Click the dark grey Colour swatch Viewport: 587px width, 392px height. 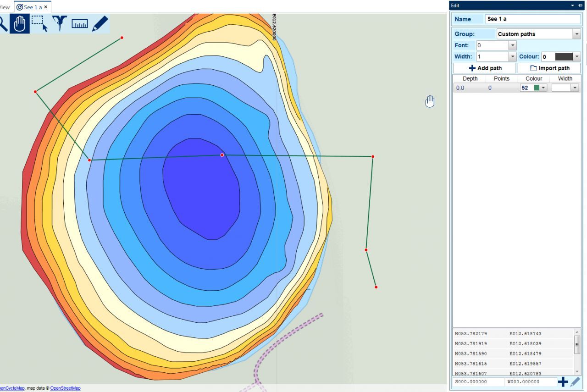(x=564, y=57)
